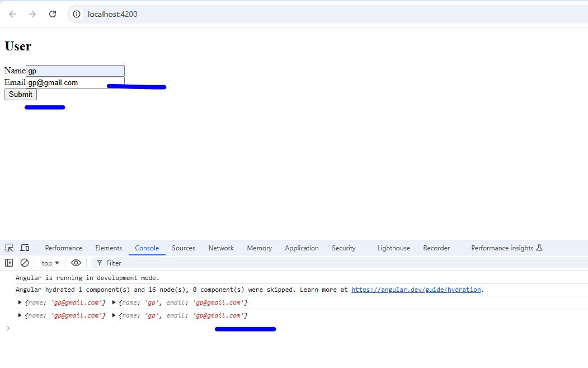
Task: Reload the localhost page
Action: [x=53, y=14]
